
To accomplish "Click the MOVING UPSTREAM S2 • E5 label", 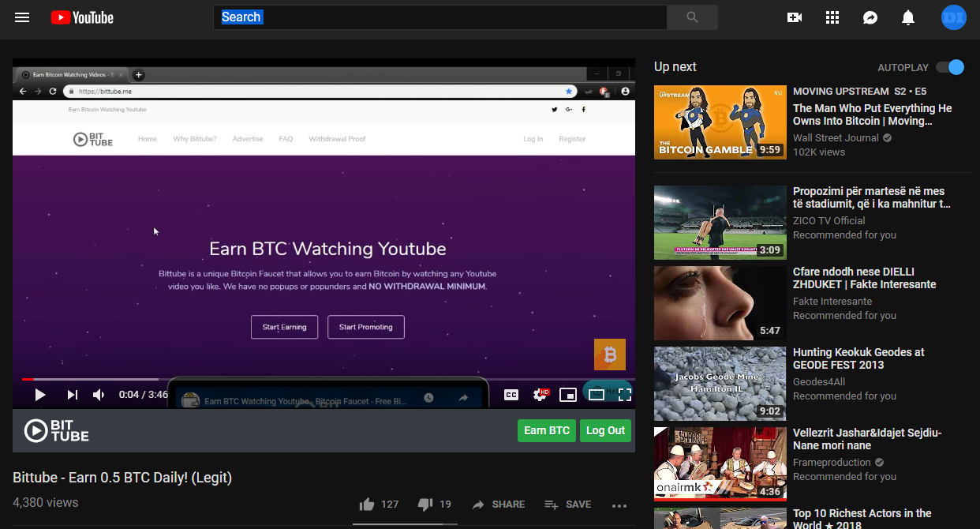I will pos(860,92).
